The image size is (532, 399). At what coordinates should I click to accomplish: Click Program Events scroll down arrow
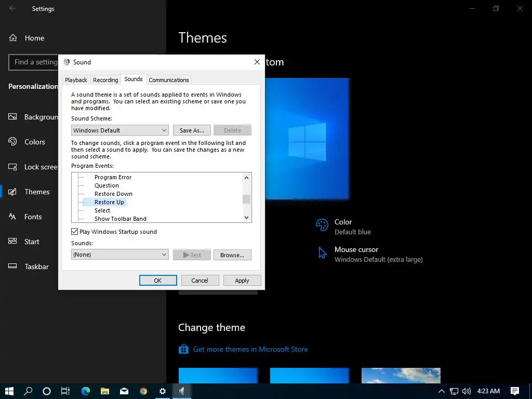pos(246,218)
